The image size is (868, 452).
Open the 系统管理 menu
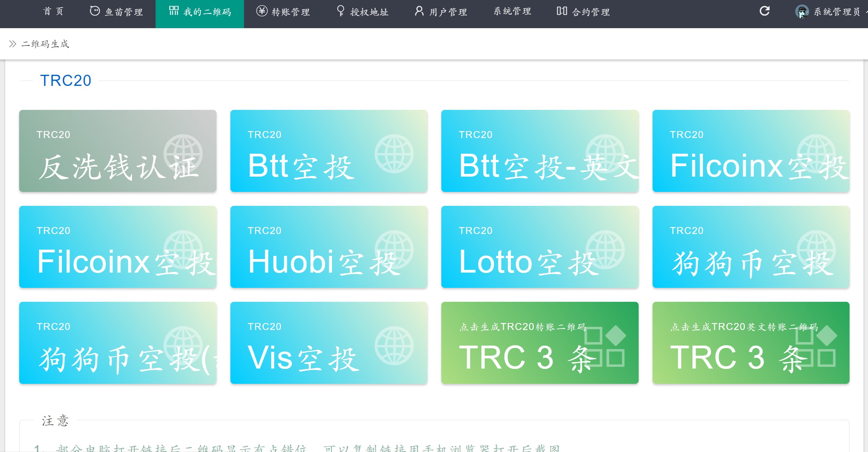[x=512, y=12]
